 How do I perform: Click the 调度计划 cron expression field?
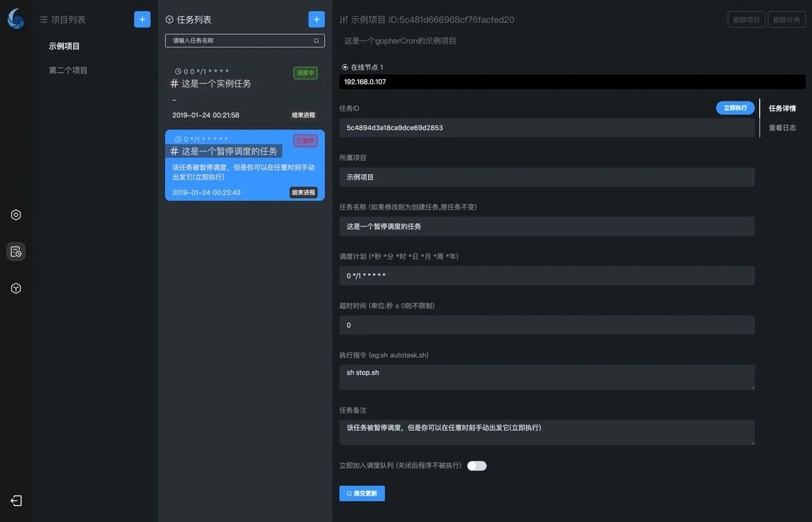pos(547,276)
